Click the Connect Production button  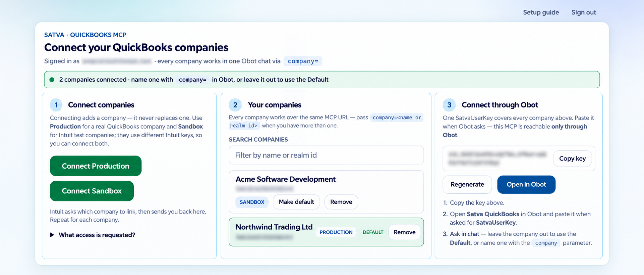(96, 166)
